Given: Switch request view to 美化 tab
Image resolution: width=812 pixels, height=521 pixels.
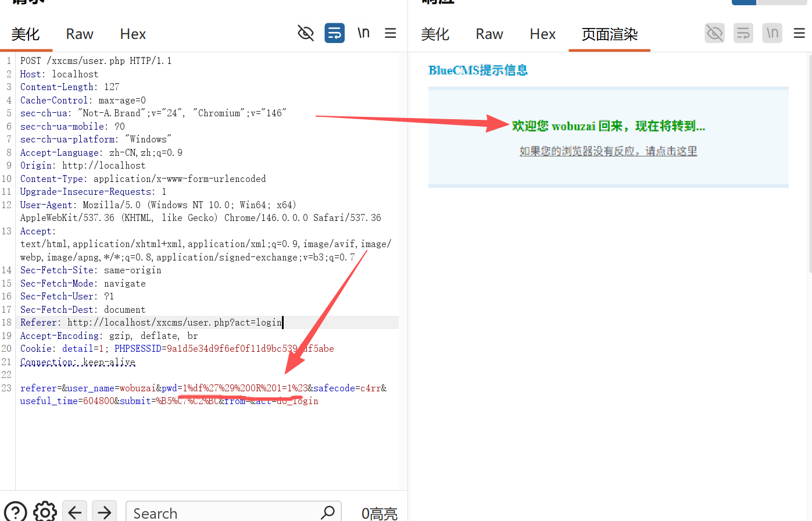Looking at the screenshot, I should (26, 34).
